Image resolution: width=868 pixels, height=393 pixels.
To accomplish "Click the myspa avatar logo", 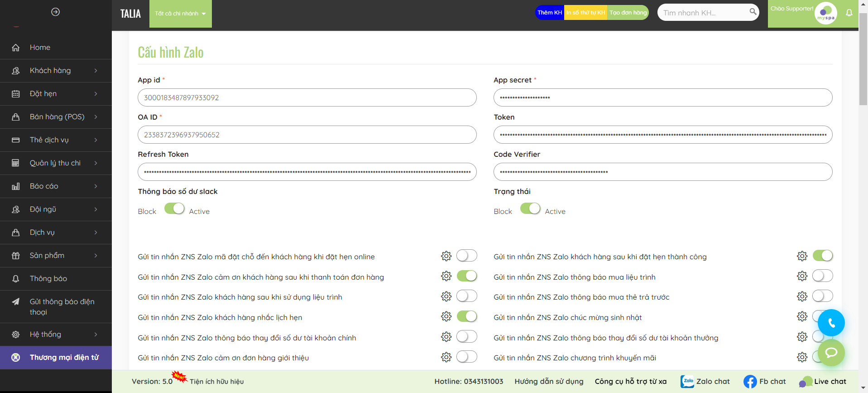I will click(x=825, y=13).
